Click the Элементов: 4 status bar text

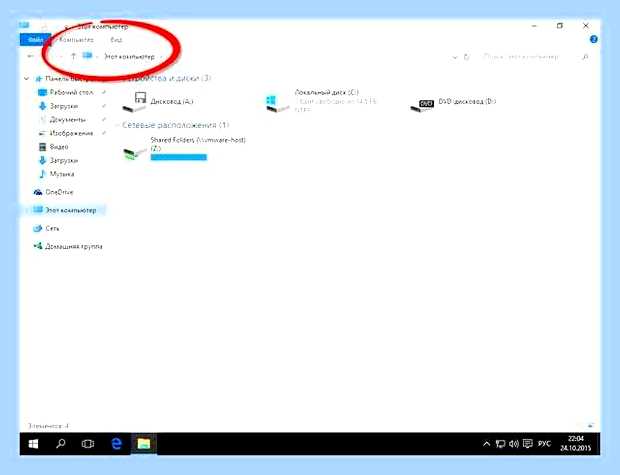click(x=48, y=426)
